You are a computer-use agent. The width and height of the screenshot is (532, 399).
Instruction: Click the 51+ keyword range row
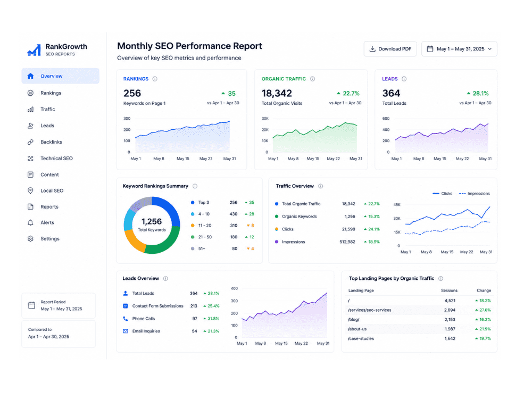point(222,248)
